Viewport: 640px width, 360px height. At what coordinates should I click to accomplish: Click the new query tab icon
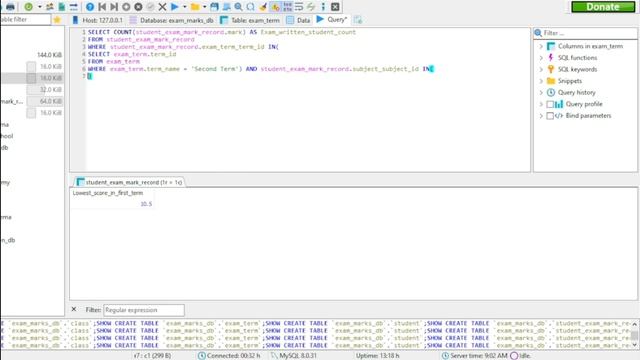point(358,20)
